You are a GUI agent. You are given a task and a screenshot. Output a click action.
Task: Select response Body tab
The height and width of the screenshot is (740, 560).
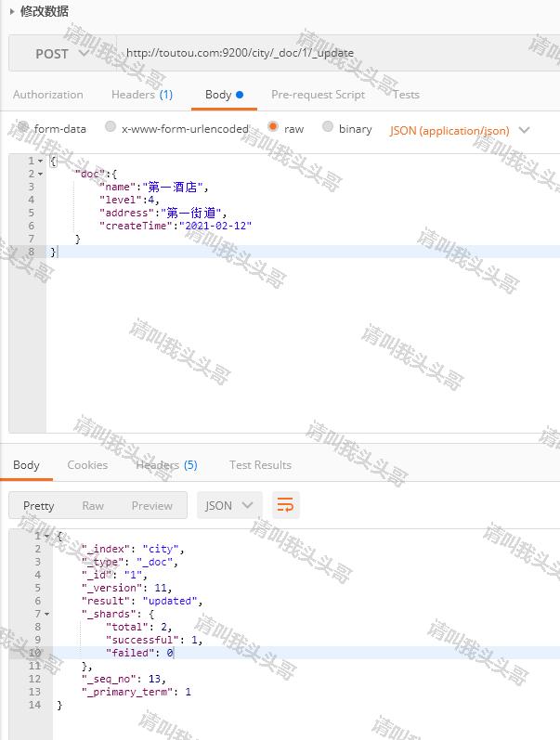click(x=26, y=465)
